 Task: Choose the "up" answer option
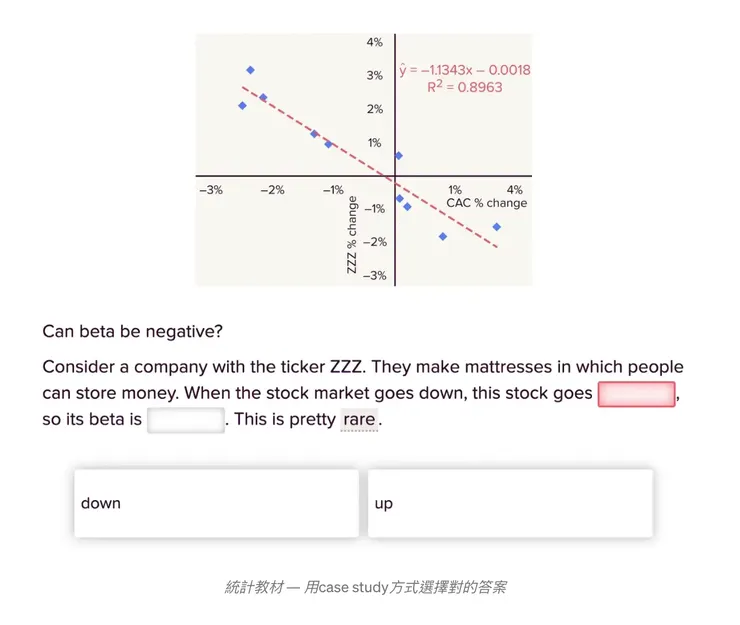[x=510, y=503]
